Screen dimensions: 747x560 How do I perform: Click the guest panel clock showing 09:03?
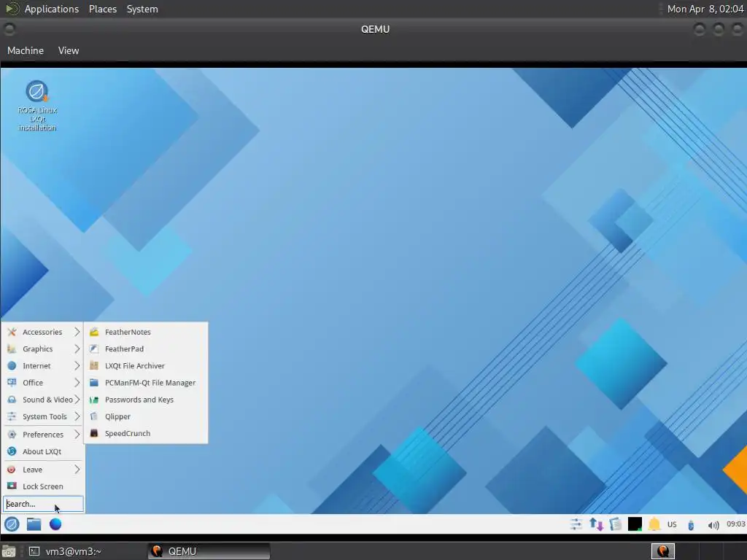click(735, 524)
